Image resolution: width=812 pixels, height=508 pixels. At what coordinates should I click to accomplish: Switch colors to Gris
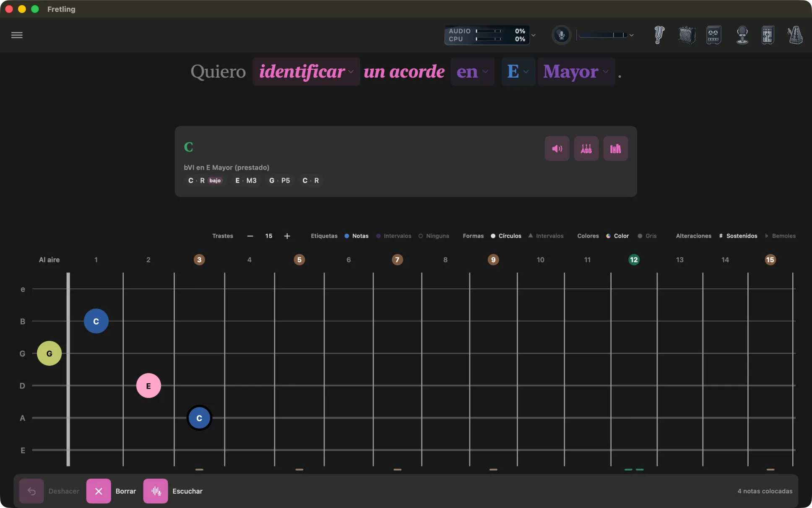(x=647, y=236)
